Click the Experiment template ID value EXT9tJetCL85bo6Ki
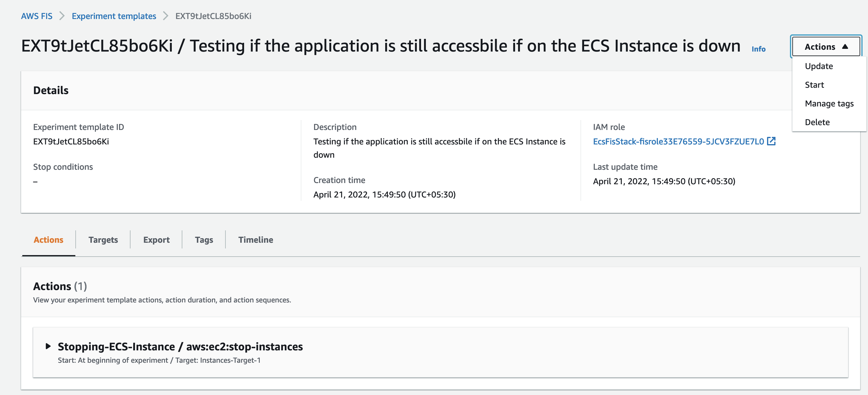Image resolution: width=868 pixels, height=395 pixels. click(71, 141)
